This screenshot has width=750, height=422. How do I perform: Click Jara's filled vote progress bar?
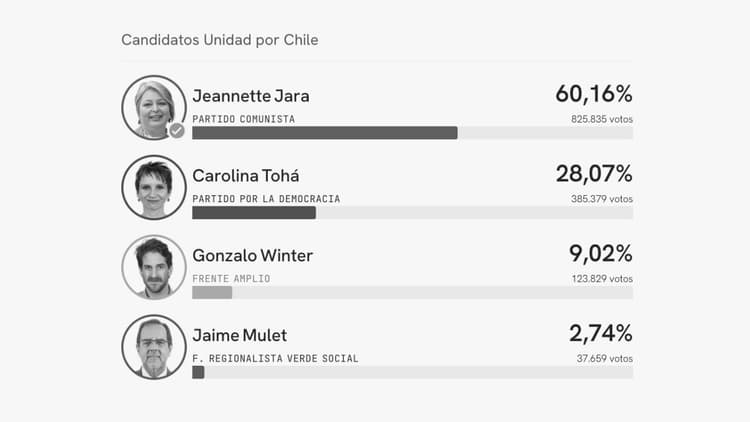point(325,133)
